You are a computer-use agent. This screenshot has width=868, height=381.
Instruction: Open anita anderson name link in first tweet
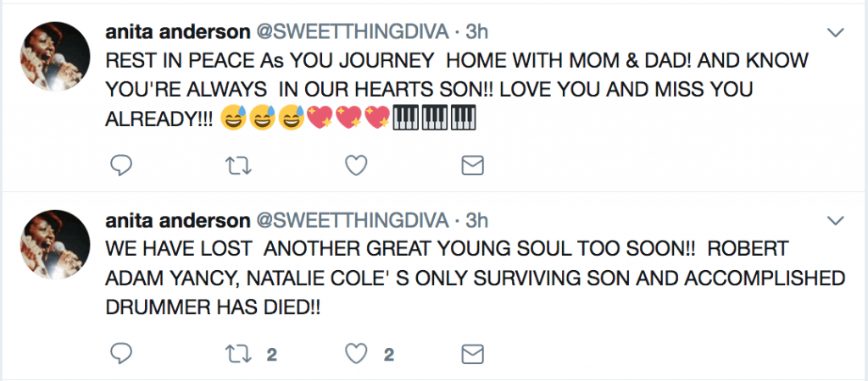pos(177,32)
